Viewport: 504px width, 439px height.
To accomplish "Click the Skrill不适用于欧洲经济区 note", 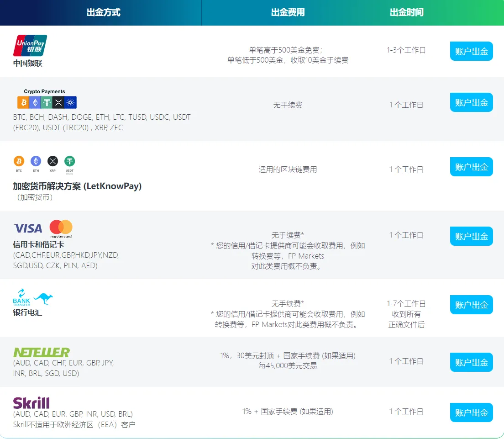I will point(74,424).
